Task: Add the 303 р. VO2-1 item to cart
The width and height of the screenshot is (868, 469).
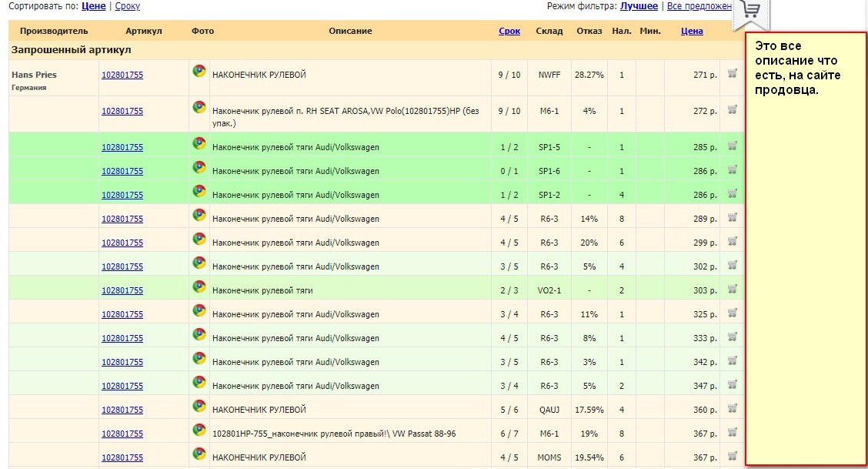Action: [732, 289]
